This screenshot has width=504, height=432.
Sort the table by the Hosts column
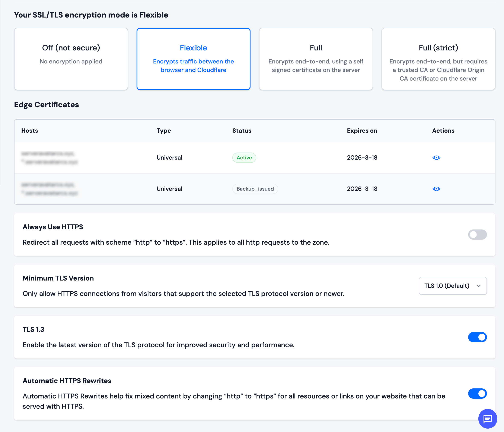tap(29, 131)
